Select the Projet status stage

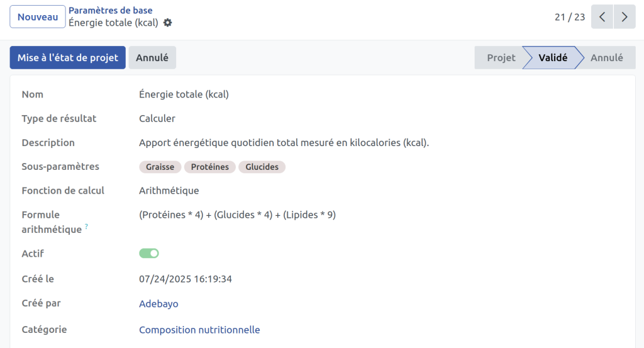coord(501,57)
